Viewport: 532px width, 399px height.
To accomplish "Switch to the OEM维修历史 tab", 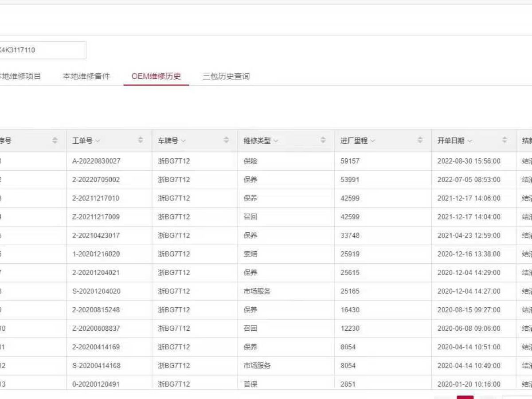I will coord(156,76).
